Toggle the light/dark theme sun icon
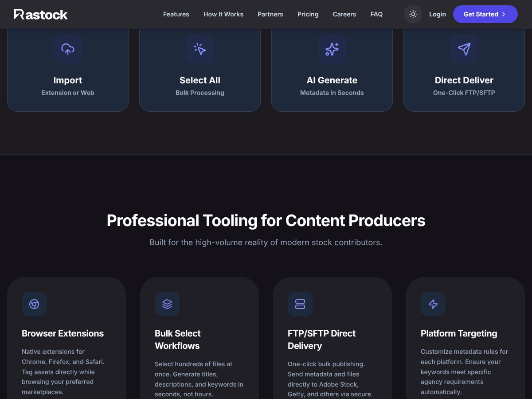 click(x=413, y=14)
